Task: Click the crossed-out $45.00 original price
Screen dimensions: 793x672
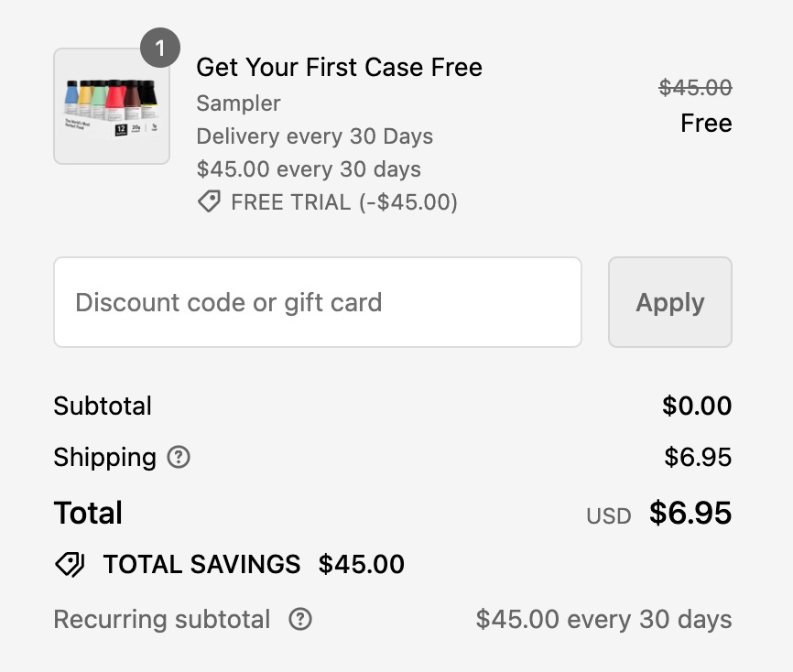Action: 695,88
